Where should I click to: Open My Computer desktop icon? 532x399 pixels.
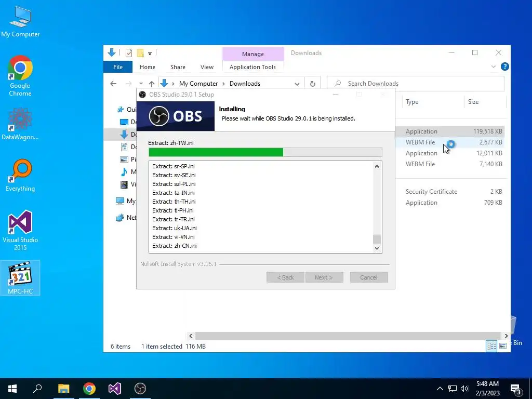pos(20,22)
